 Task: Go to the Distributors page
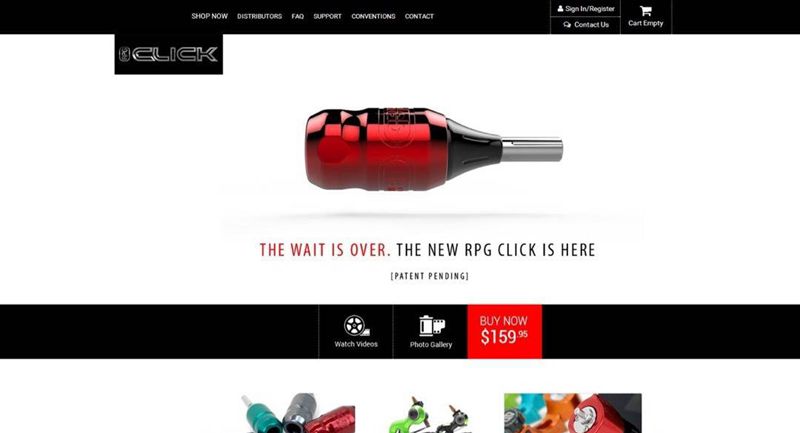[x=259, y=16]
